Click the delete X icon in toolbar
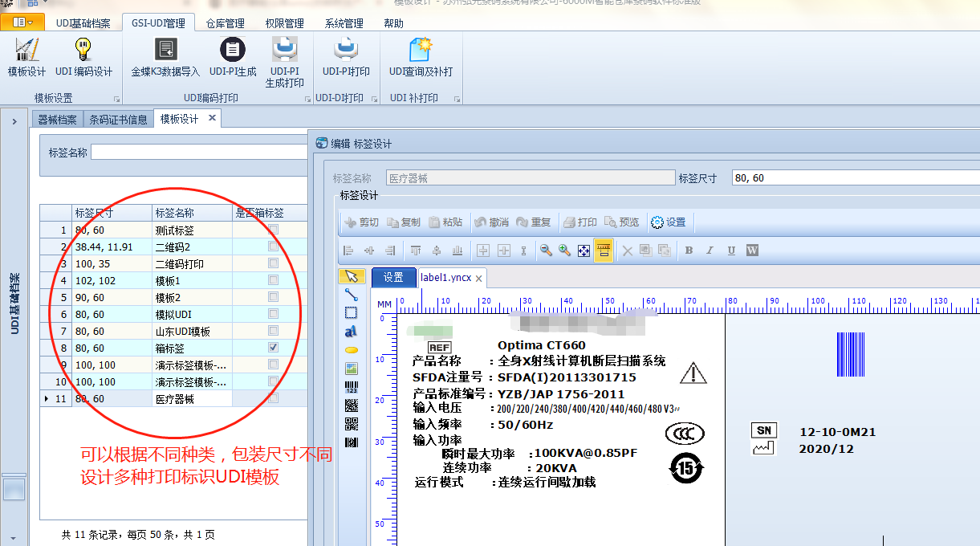Viewport: 980px width, 546px height. pos(628,251)
